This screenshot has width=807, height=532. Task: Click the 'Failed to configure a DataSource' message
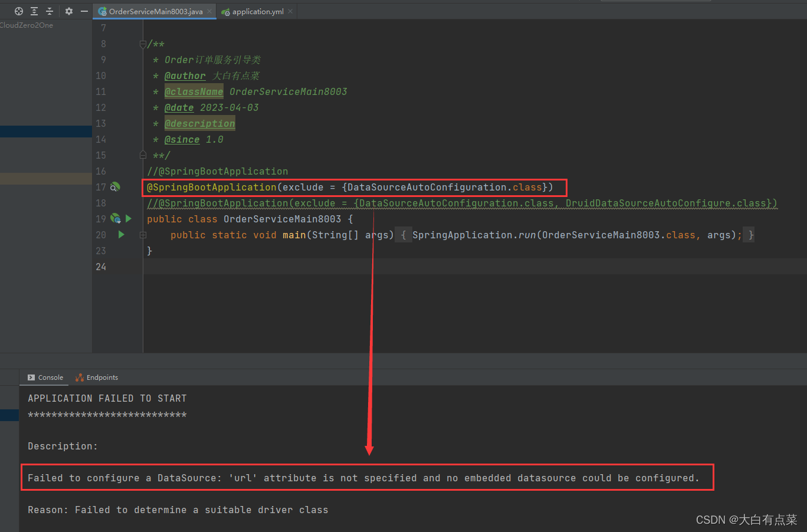pos(363,478)
